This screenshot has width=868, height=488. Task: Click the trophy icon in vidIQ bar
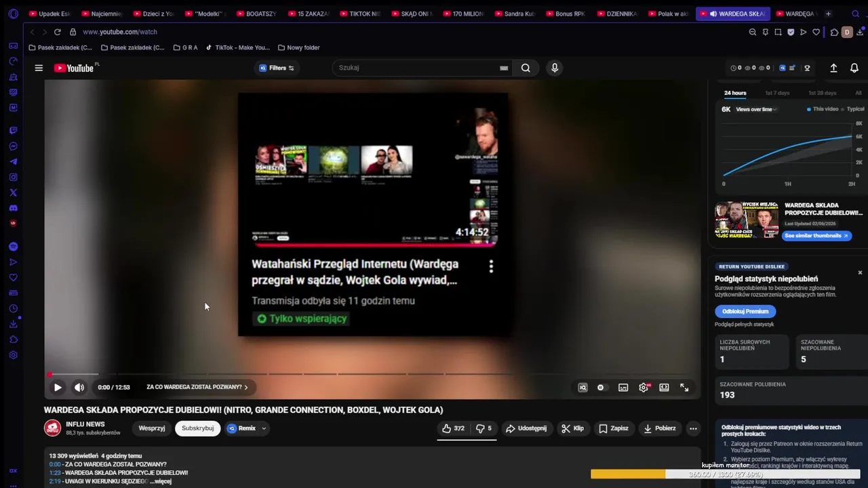(x=807, y=68)
